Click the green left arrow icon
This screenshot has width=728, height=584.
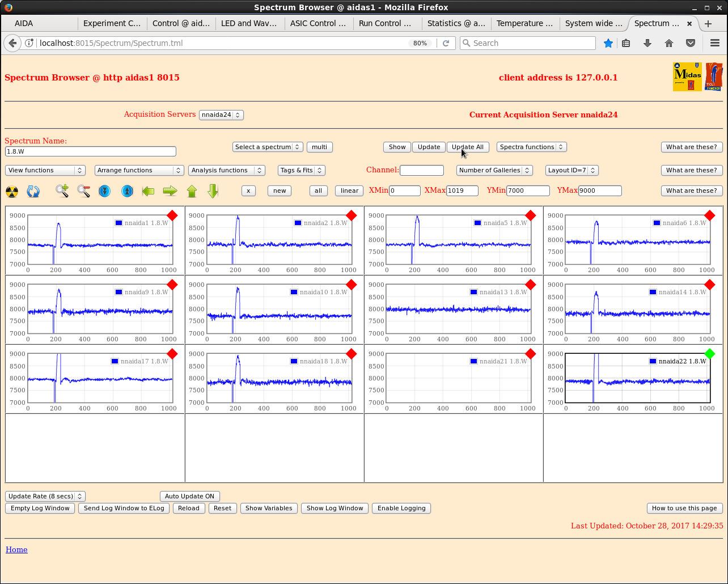point(149,191)
